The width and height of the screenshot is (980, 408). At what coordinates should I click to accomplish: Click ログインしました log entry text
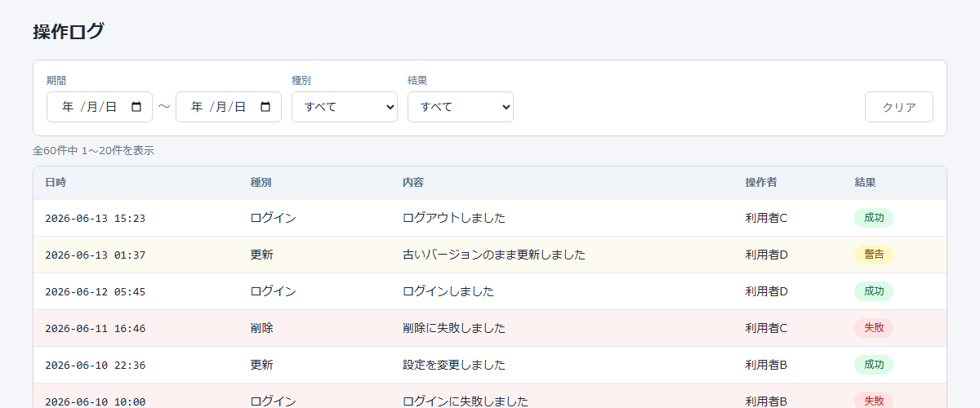pos(448,291)
